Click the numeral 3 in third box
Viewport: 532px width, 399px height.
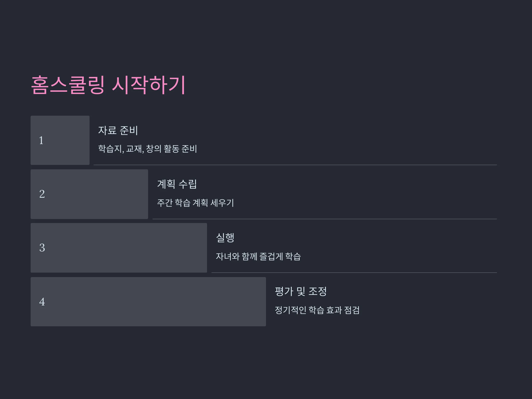[42, 248]
